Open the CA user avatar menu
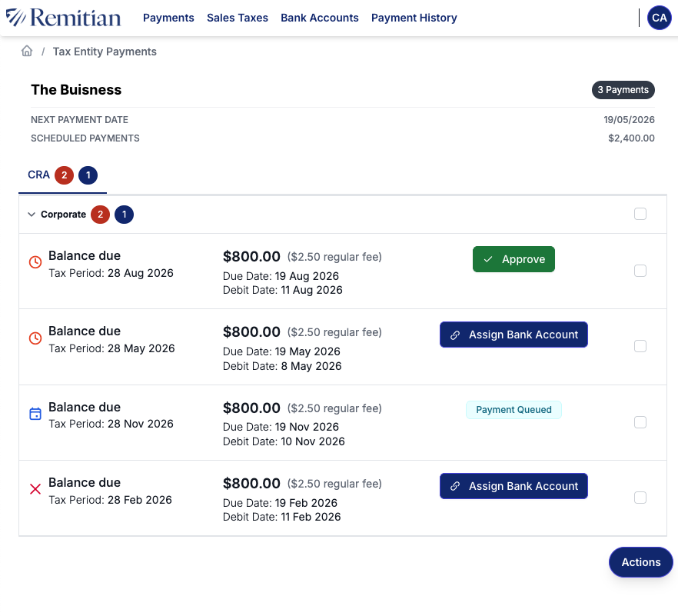Screen dimensions: 678x616 coord(659,18)
